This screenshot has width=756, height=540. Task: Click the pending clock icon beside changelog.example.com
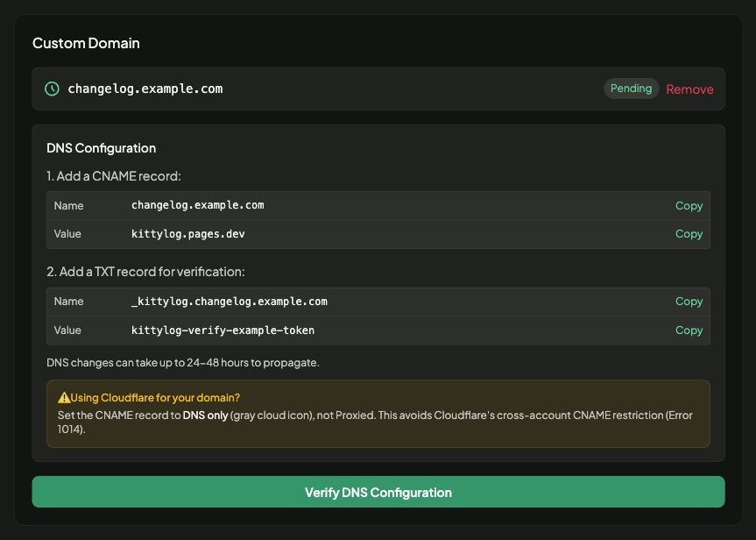(52, 89)
